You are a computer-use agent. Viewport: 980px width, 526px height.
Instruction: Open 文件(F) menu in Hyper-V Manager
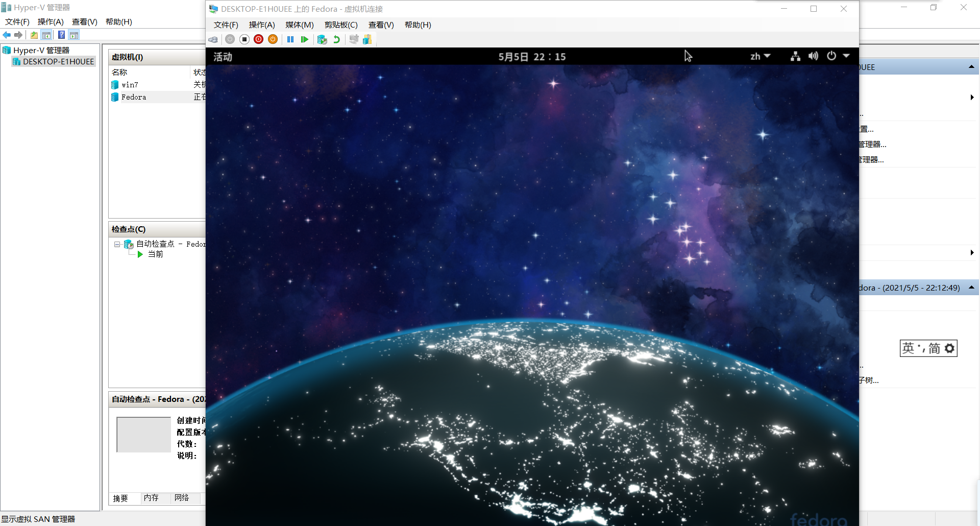[17, 22]
